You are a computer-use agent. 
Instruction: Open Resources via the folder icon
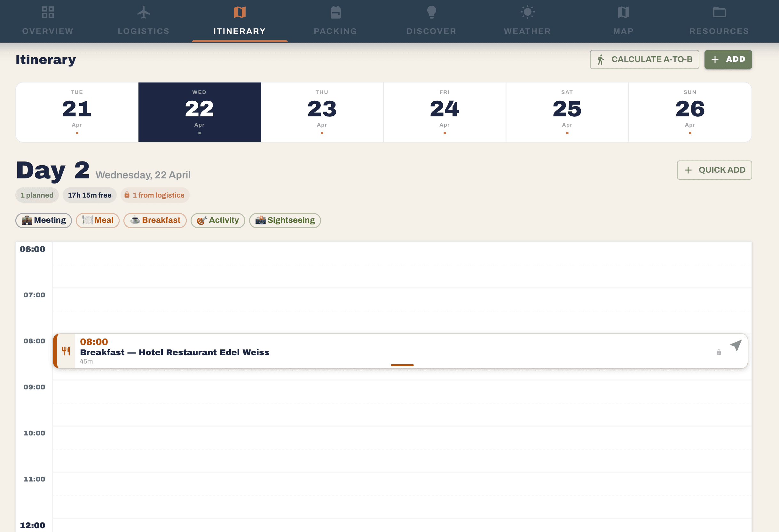pyautogui.click(x=719, y=12)
